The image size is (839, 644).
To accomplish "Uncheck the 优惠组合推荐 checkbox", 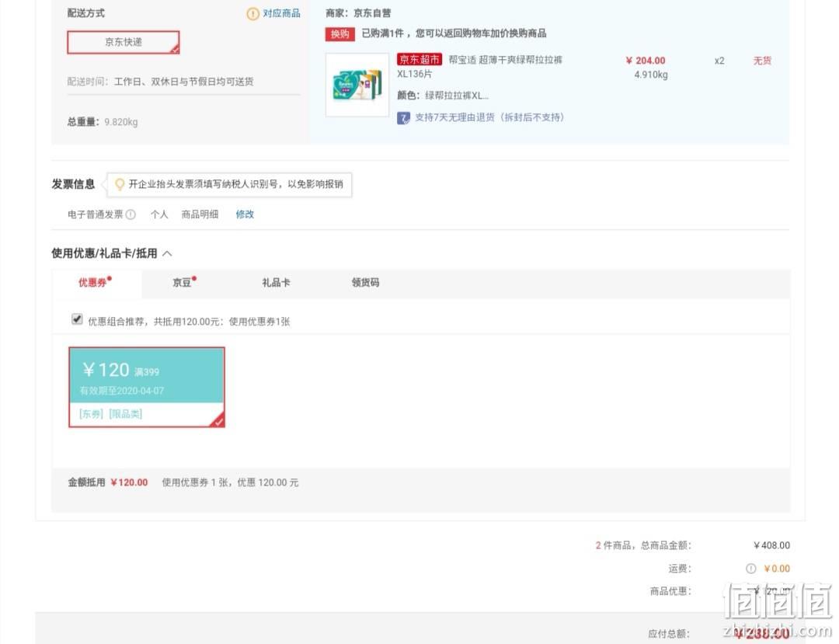I will [77, 319].
